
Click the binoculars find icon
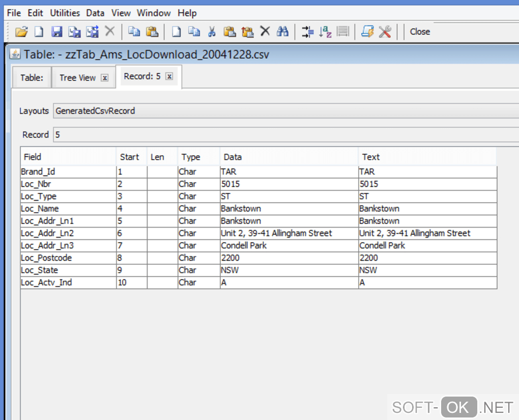282,32
